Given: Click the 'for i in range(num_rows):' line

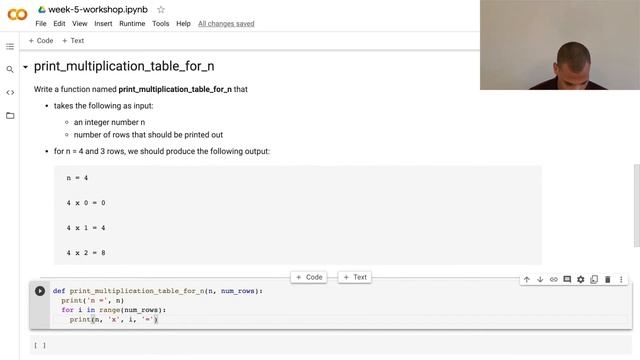Looking at the screenshot, I should pyautogui.click(x=113, y=310).
